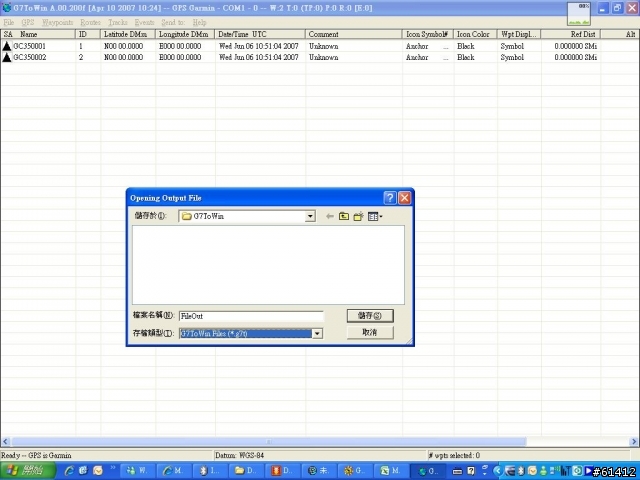Screen dimensions: 640x480
Task: Switch to the active G7ToWin taskbar button
Action: [427, 471]
